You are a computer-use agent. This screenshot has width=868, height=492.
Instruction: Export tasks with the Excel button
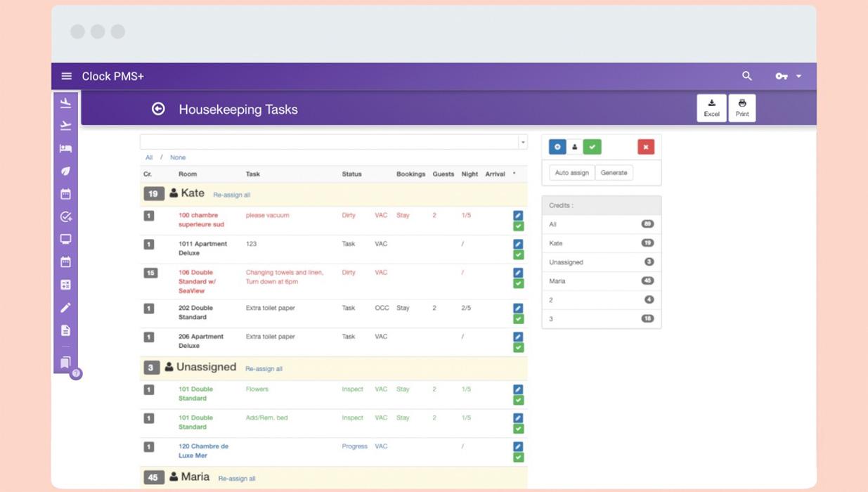pos(711,108)
